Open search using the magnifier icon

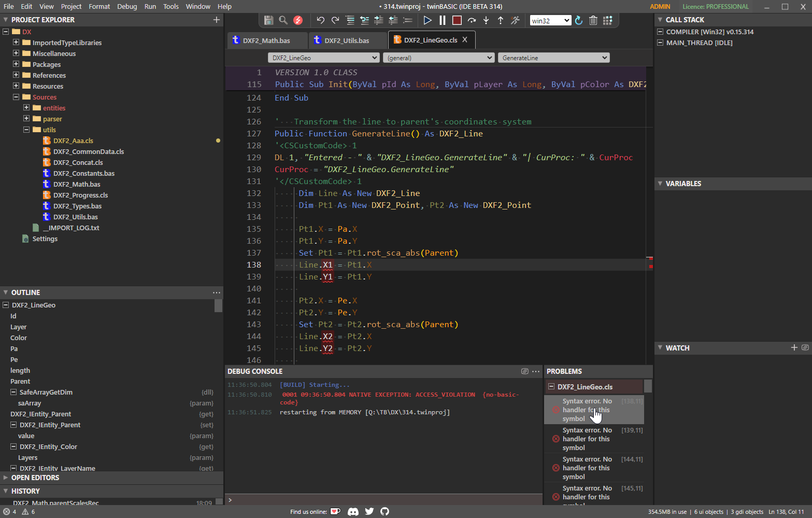click(283, 20)
